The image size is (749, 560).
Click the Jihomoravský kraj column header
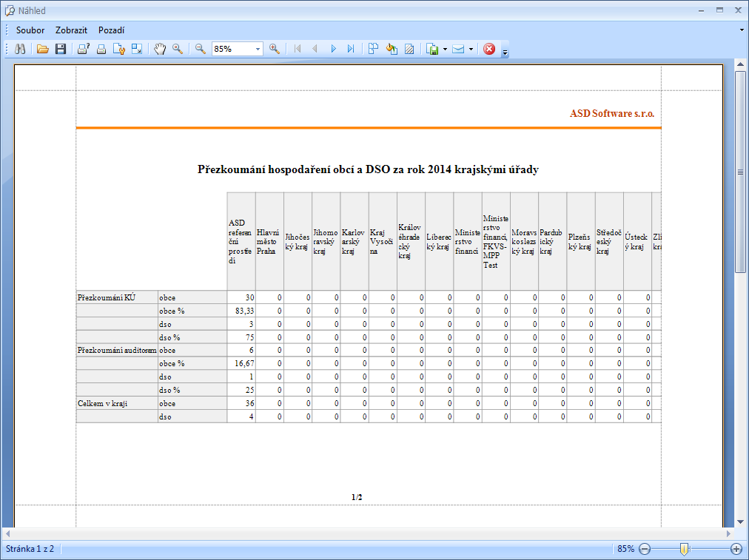click(326, 242)
